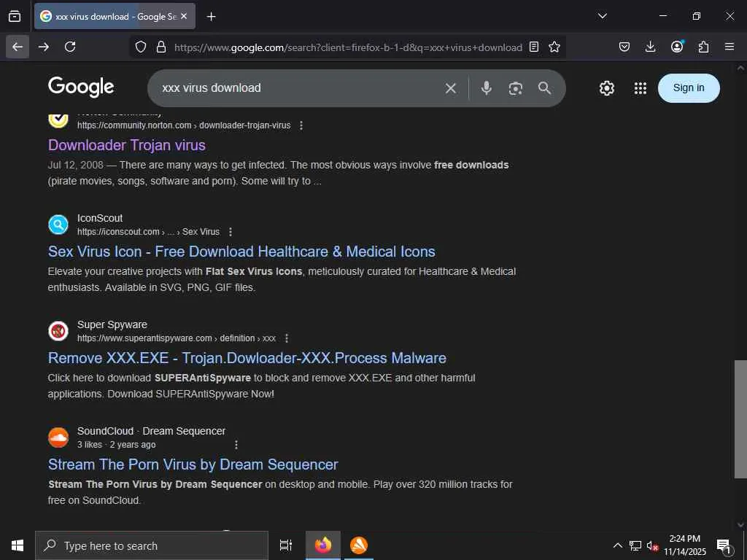Start Google voice search microphone

click(487, 88)
